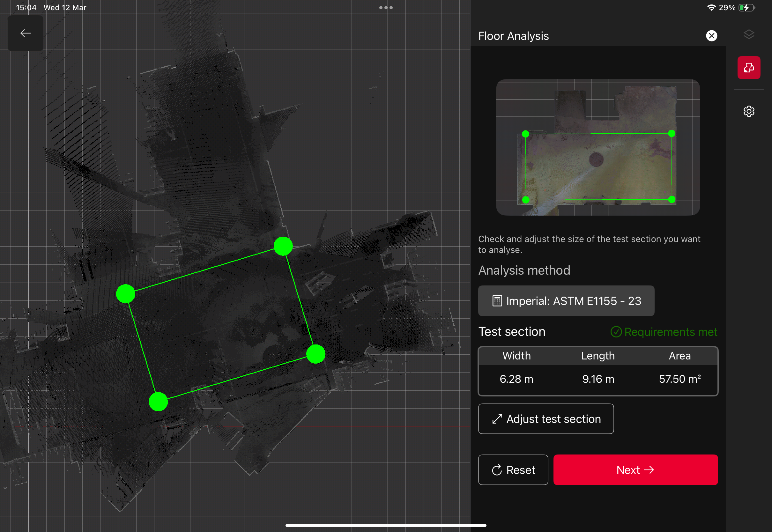This screenshot has height=532, width=772.
Task: Open settings gear icon
Action: tap(749, 111)
